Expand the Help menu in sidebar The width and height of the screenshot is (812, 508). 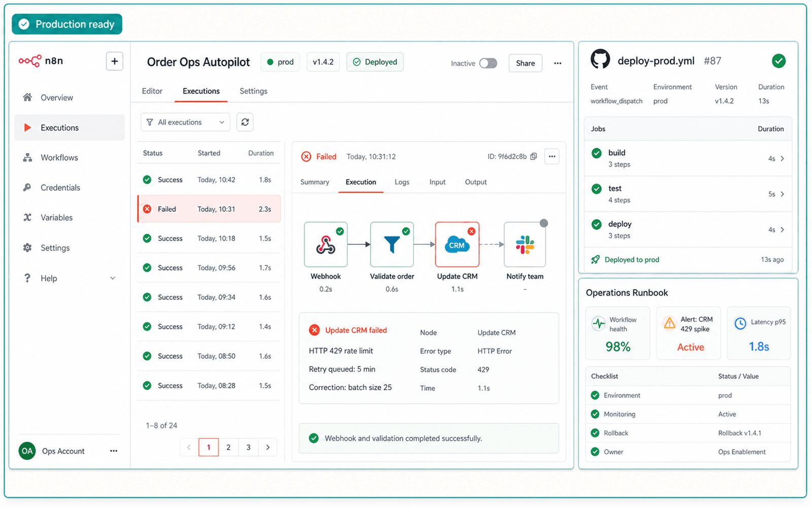click(x=113, y=278)
